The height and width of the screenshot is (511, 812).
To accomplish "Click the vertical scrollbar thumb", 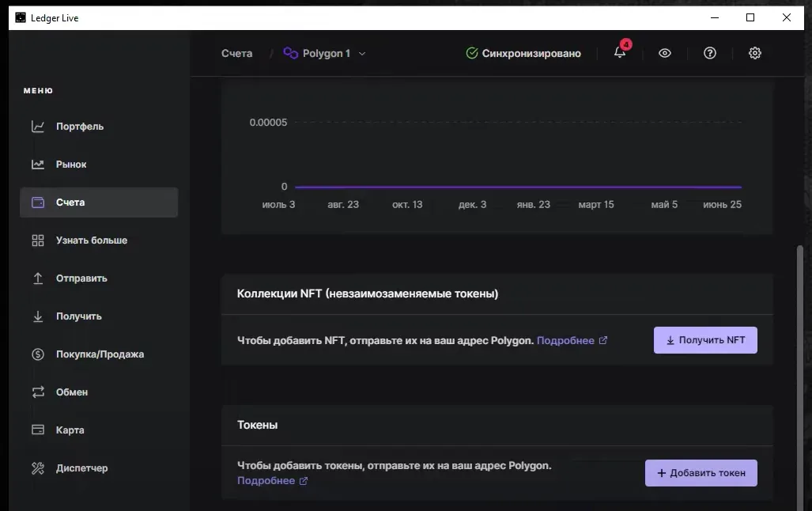I will point(800,377).
